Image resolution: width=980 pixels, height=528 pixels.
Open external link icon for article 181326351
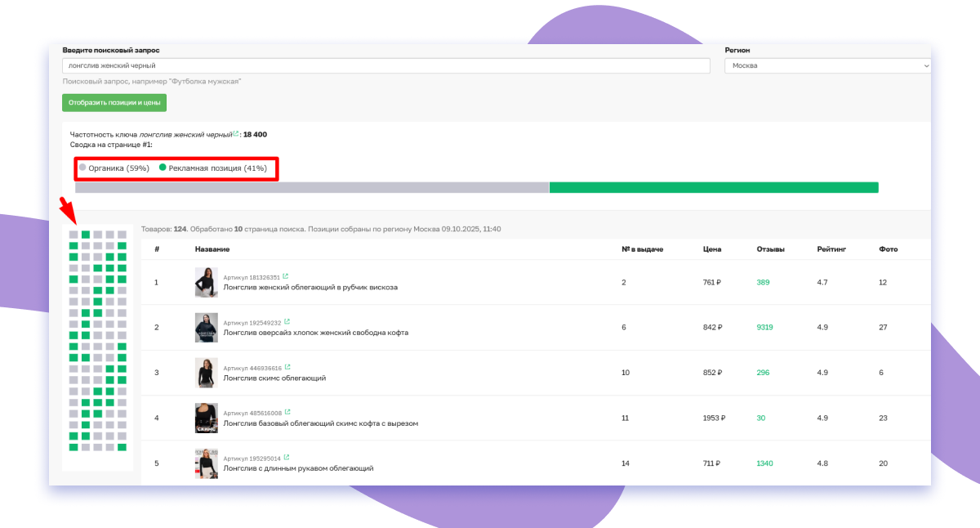coord(286,276)
